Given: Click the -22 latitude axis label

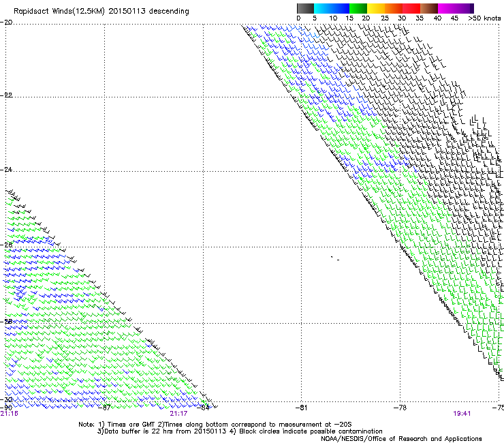Looking at the screenshot, I should point(7,95).
